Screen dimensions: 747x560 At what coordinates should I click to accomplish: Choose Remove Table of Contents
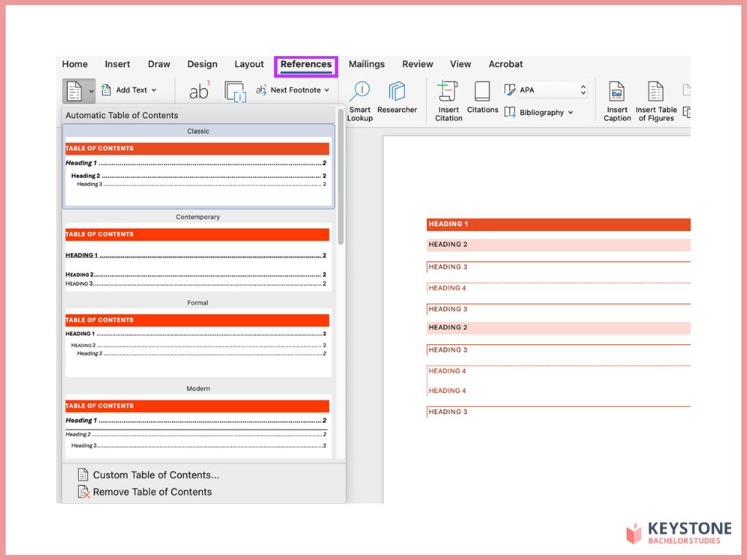(x=152, y=492)
